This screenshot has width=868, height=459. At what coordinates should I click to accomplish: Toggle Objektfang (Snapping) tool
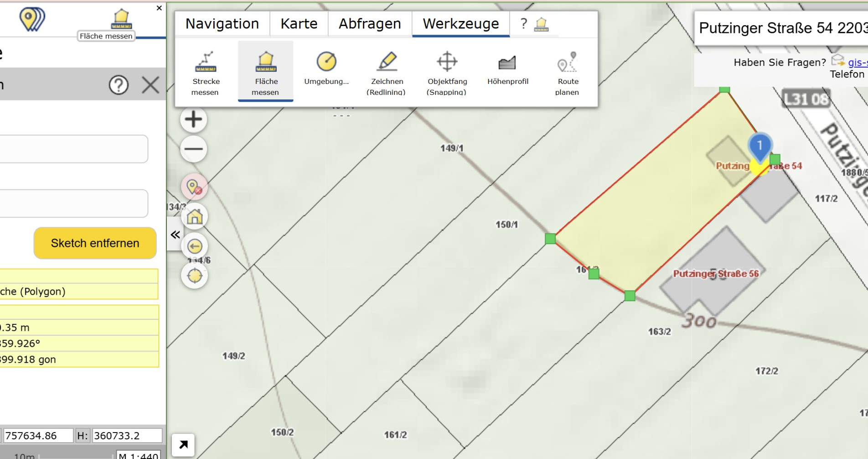(x=447, y=72)
